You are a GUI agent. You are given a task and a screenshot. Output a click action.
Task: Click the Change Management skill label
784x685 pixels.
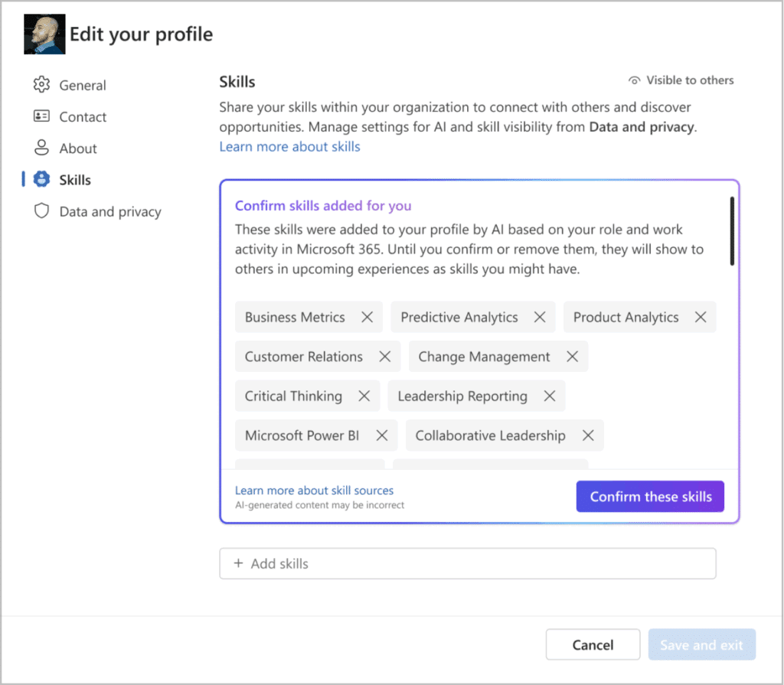pyautogui.click(x=484, y=357)
